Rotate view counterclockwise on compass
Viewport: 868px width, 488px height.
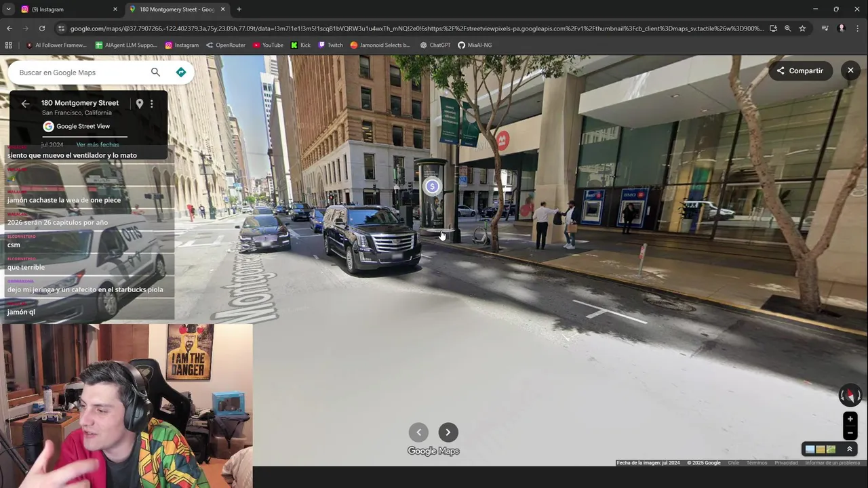[x=842, y=394]
